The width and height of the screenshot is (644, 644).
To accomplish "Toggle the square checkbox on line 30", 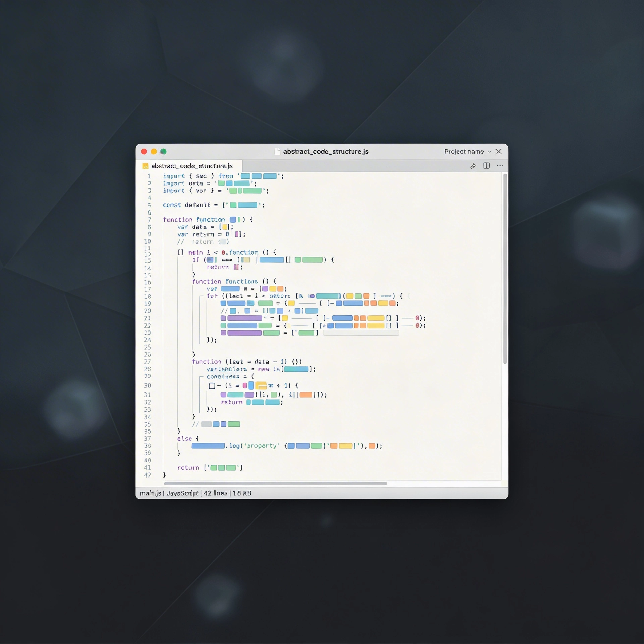I will (x=212, y=386).
